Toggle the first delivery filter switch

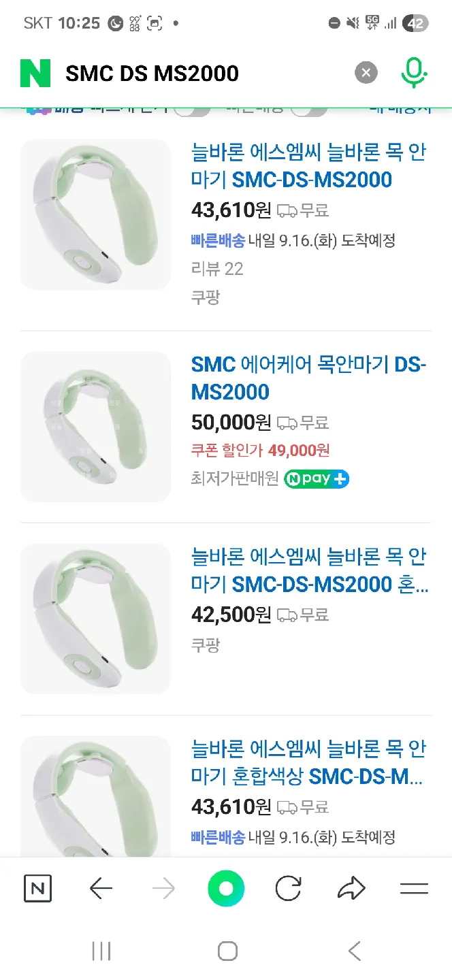coord(192,109)
